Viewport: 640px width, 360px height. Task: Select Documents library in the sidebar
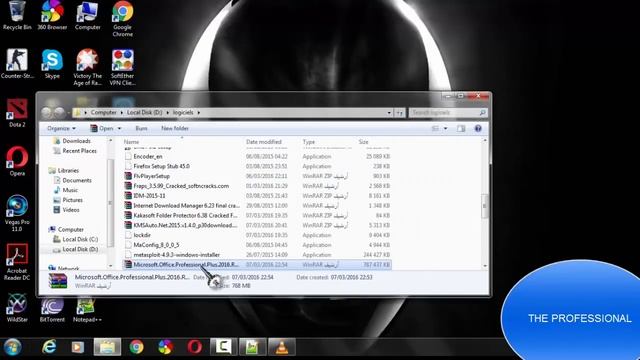pos(73,180)
